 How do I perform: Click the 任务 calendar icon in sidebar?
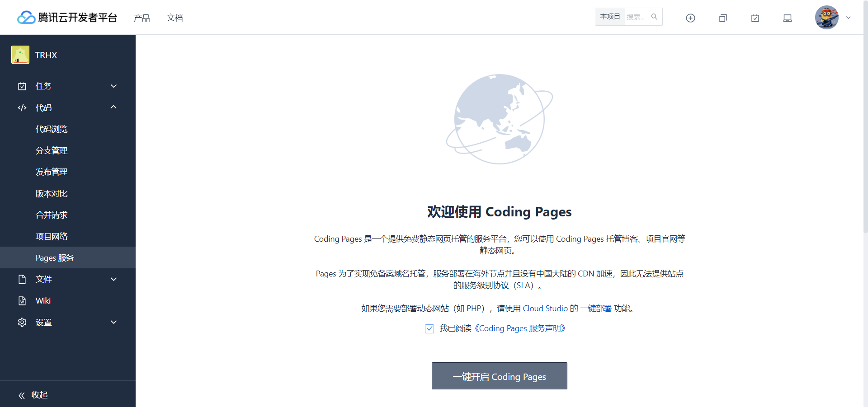tap(22, 86)
